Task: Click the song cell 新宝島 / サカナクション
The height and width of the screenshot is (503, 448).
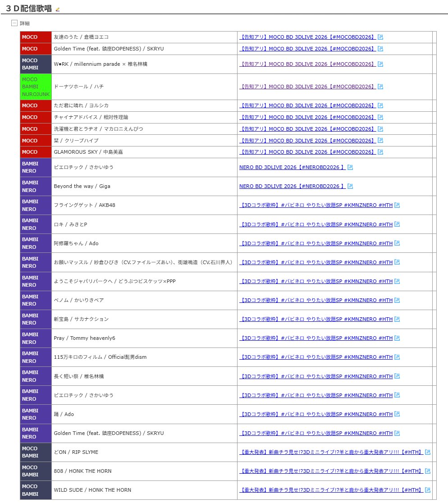Action: [144, 319]
